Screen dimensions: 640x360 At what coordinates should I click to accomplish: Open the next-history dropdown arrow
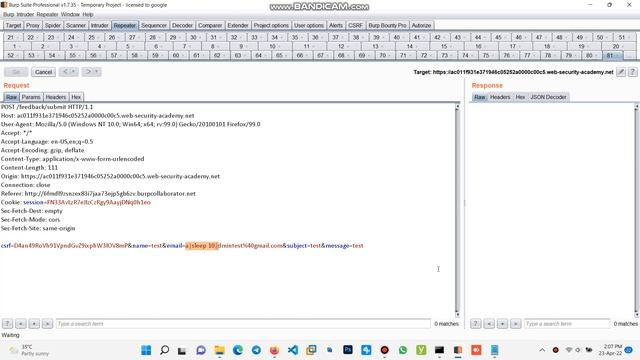pos(97,72)
